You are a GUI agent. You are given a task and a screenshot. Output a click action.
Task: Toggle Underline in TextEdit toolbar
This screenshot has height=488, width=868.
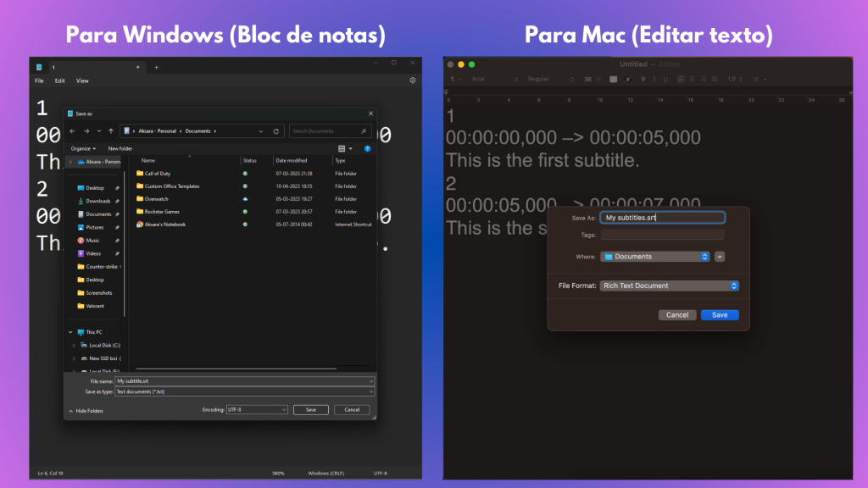coord(666,79)
